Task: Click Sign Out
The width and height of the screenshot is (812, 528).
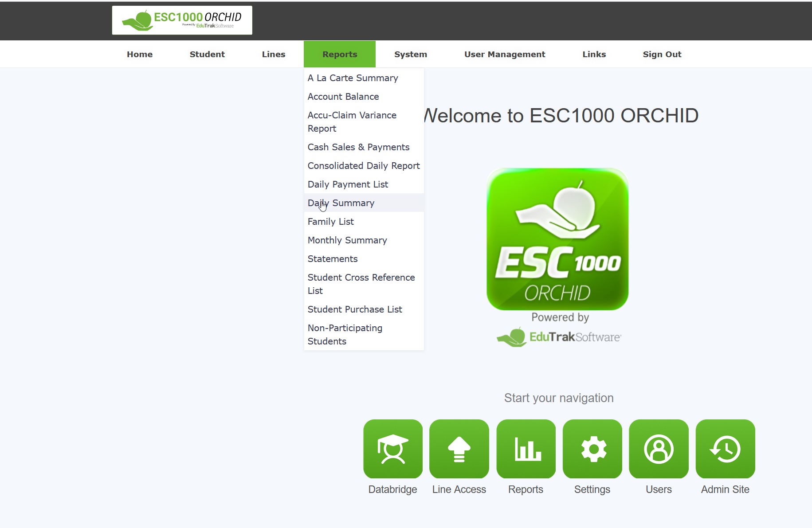Action: pos(662,54)
